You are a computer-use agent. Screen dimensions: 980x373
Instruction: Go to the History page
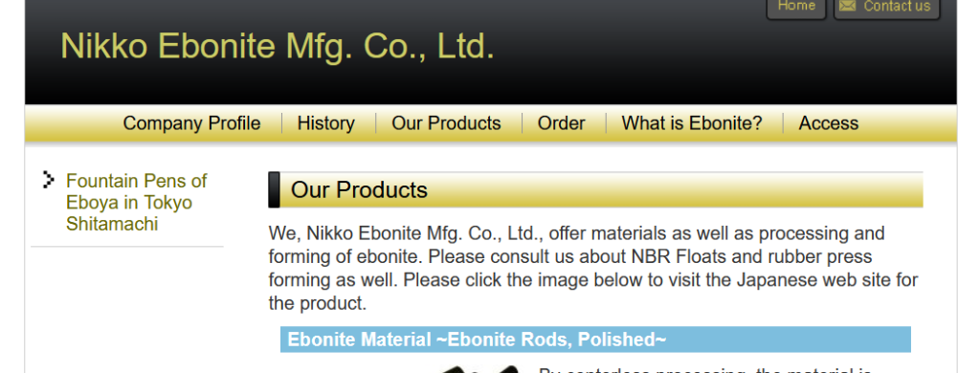(325, 123)
